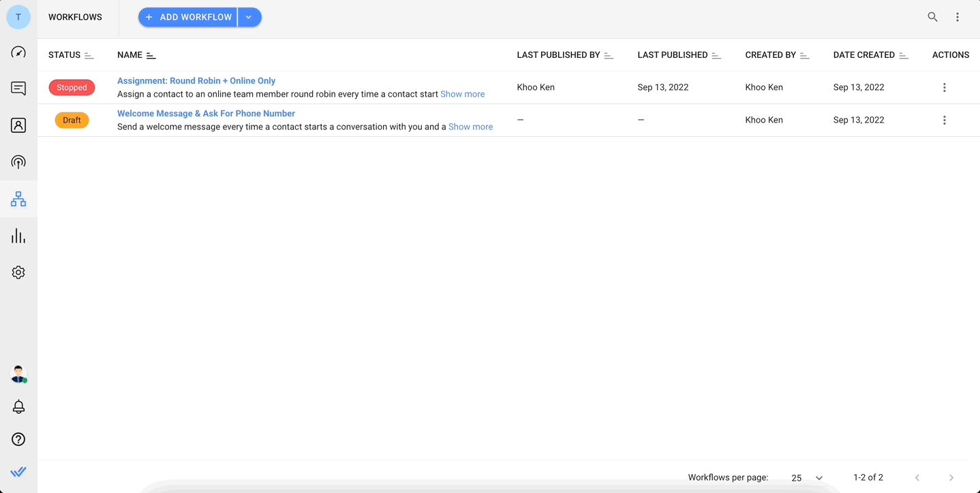Screen dimensions: 980x493
Task: Open the top-right more options menu
Action: click(957, 17)
